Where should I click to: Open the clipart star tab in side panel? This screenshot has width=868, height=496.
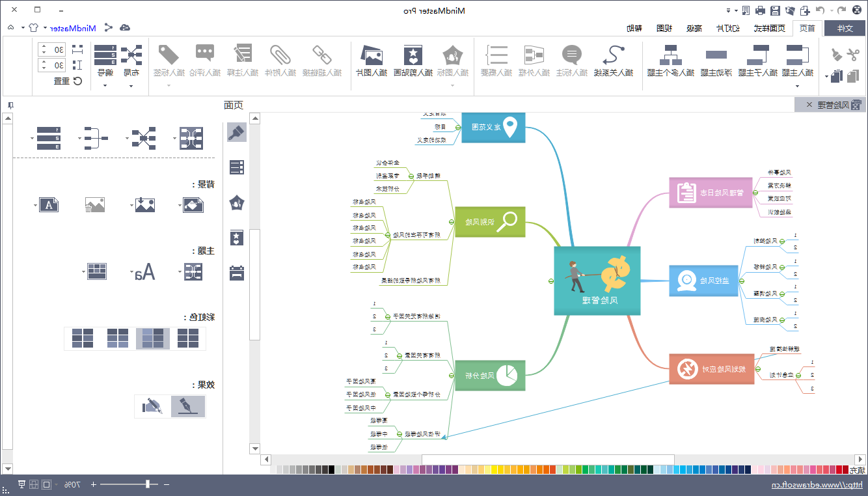tap(237, 238)
